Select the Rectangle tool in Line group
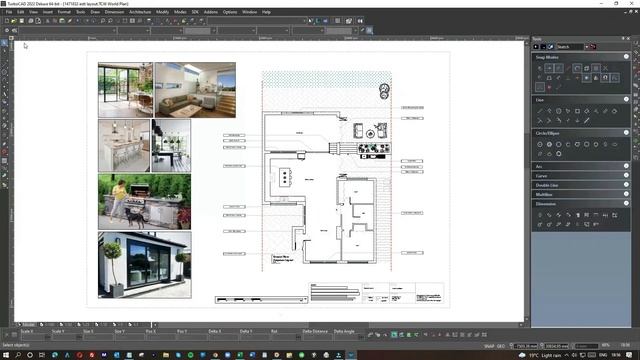The width and height of the screenshot is (640, 360). pos(577,111)
